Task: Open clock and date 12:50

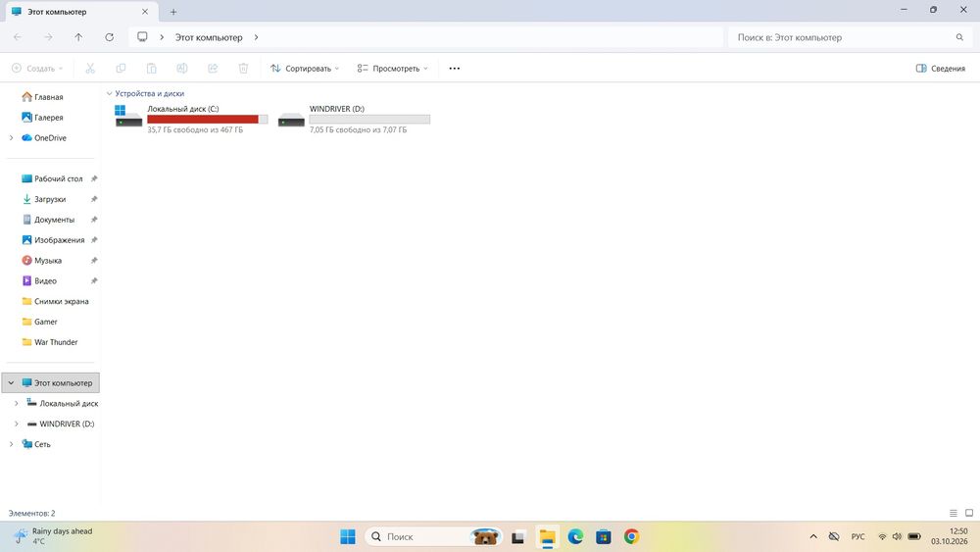Action: point(949,536)
